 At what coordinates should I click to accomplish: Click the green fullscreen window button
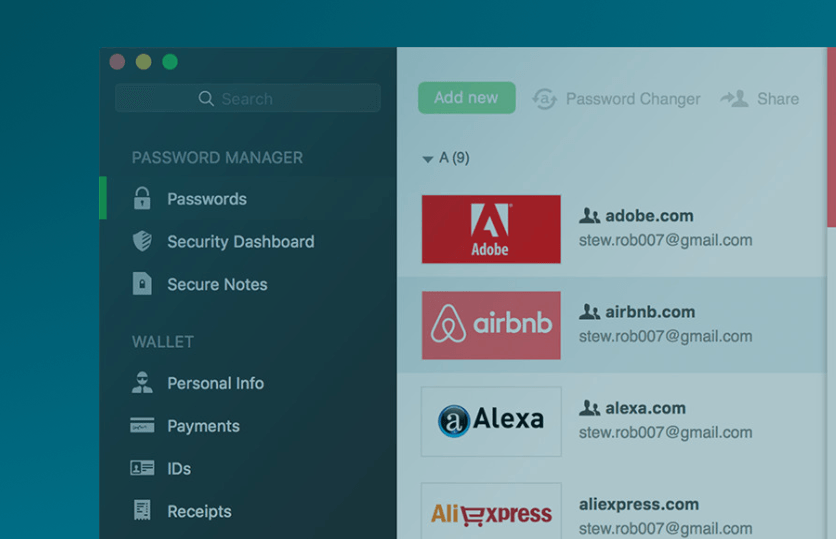pyautogui.click(x=170, y=62)
